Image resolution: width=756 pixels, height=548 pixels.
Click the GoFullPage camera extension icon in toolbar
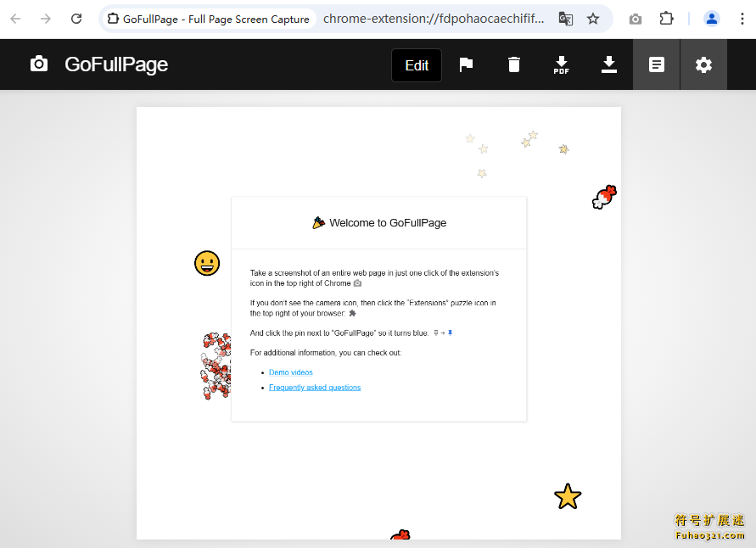coord(636,19)
